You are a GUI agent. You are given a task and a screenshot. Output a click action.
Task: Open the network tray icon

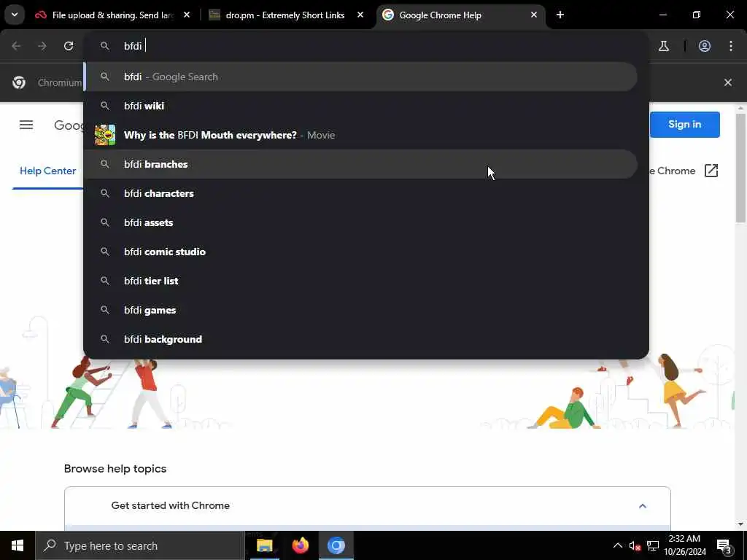point(653,545)
